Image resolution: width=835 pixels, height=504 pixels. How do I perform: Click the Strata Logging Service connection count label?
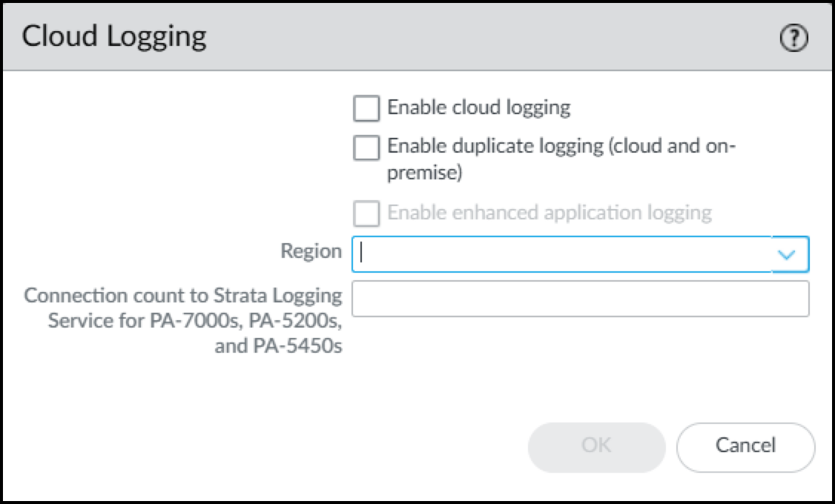tap(183, 296)
